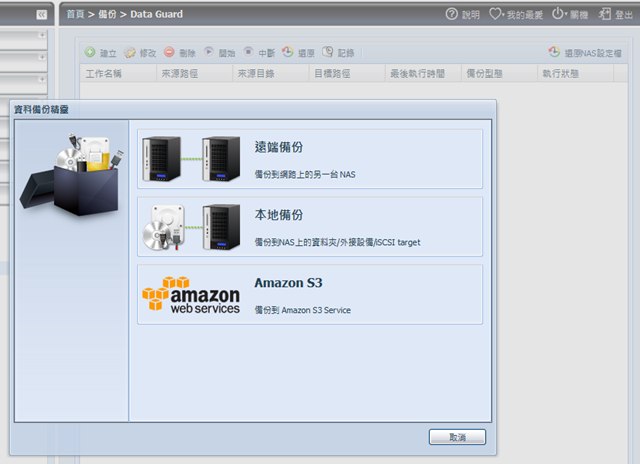
Task: Sort by the 來源路徑 column header
Action: [194, 73]
